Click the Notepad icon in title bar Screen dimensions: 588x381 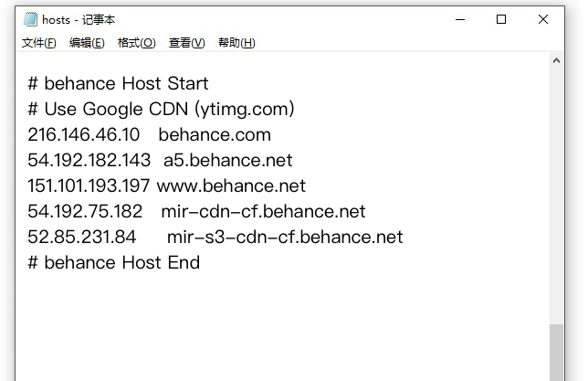(x=30, y=19)
